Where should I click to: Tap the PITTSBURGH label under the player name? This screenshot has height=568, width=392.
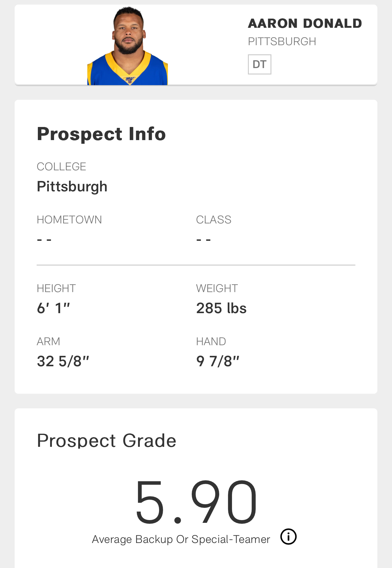click(x=282, y=42)
